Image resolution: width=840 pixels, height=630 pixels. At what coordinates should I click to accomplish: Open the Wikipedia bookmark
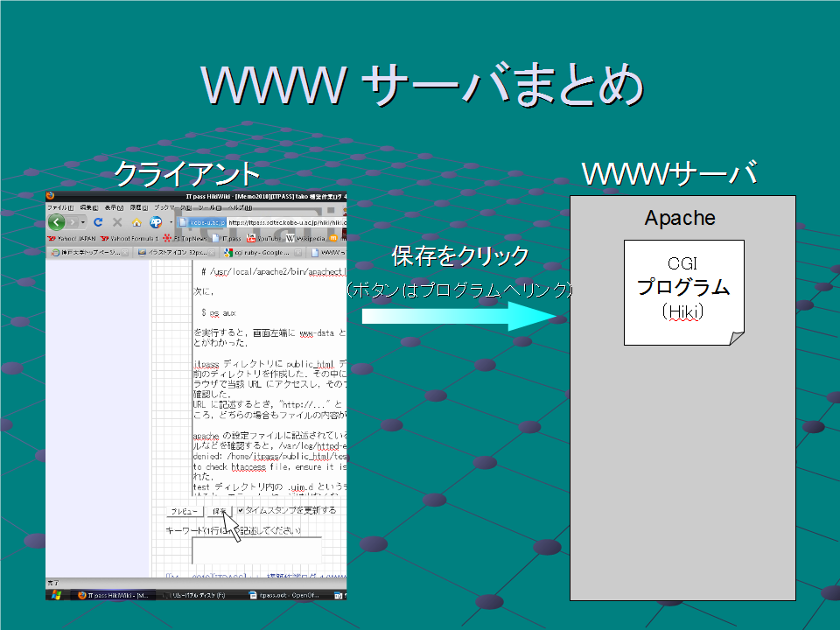[306, 237]
